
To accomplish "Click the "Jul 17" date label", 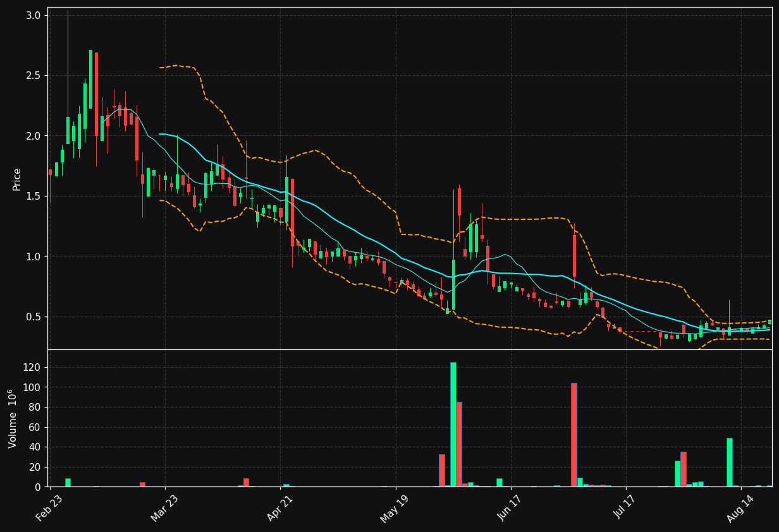I will point(625,508).
